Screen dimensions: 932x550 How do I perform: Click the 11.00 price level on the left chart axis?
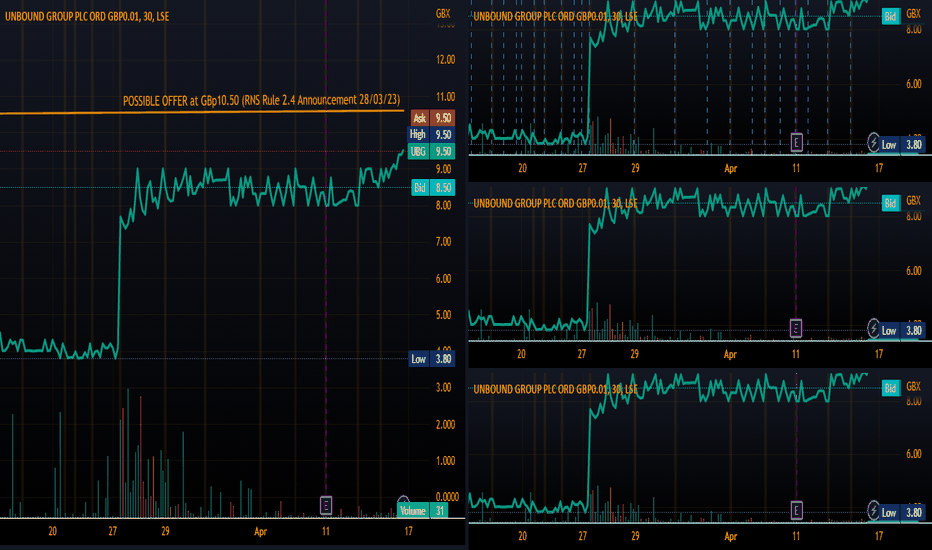pyautogui.click(x=445, y=96)
